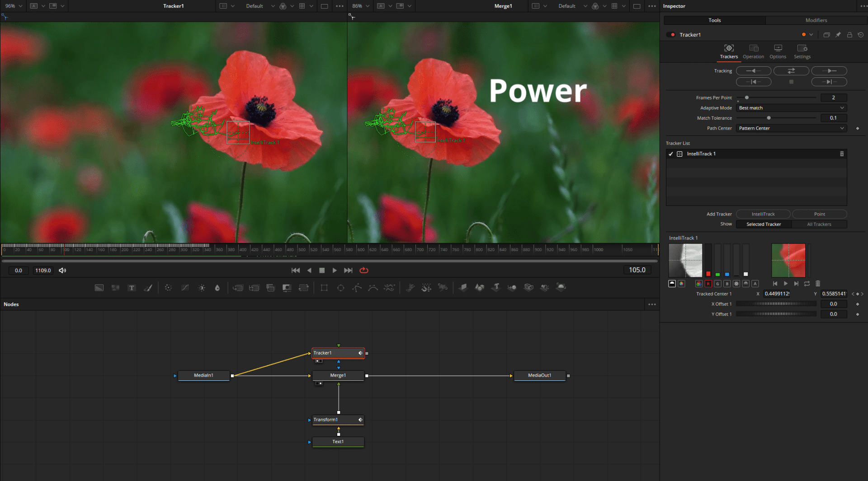Image resolution: width=868 pixels, height=481 pixels.
Task: Select the Text+ tool in the toolbar
Action: [132, 288]
